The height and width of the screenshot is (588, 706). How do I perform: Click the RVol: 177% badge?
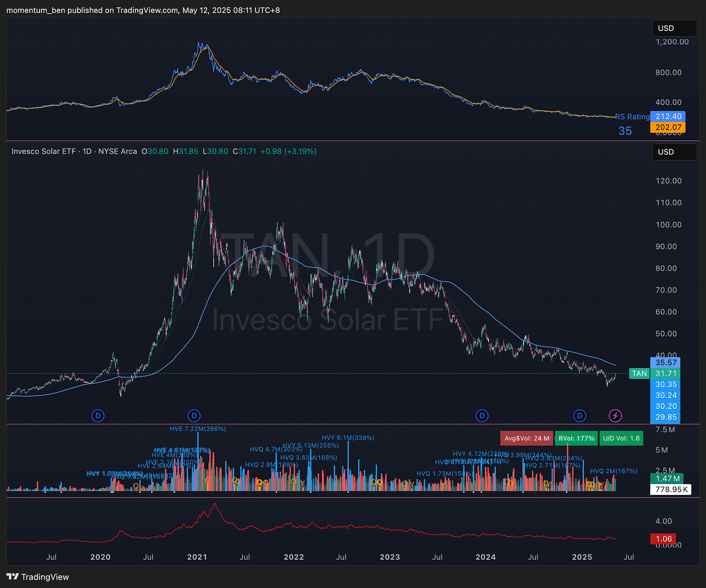point(576,438)
